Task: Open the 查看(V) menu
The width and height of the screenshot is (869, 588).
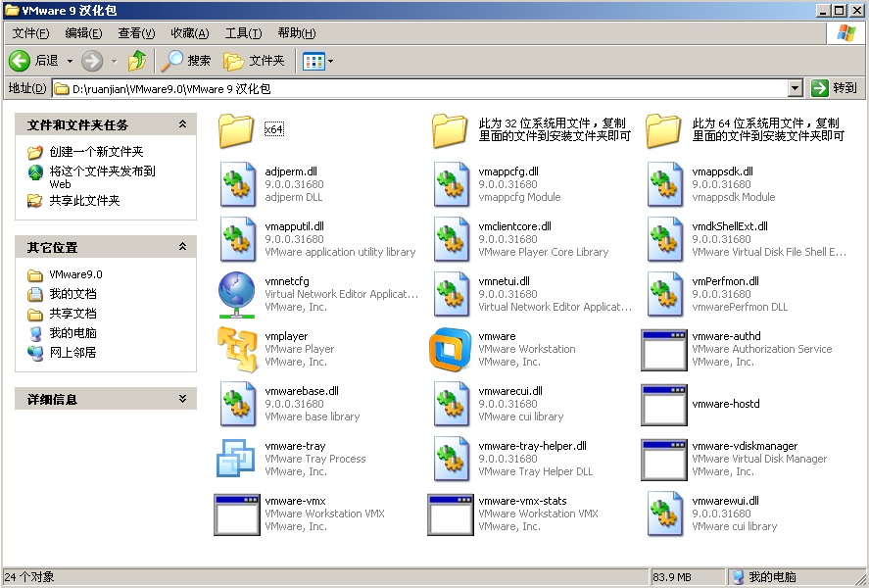Action: [x=136, y=33]
